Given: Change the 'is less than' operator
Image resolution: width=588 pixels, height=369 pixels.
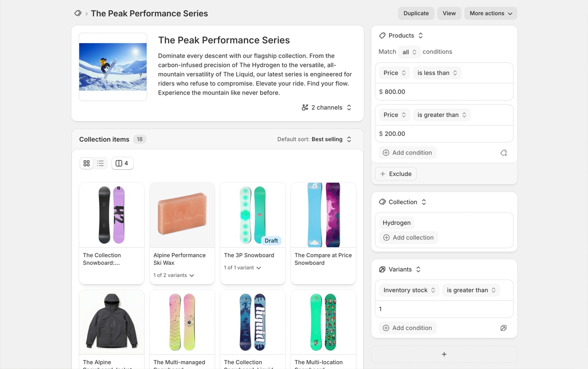Looking at the screenshot, I should (x=437, y=73).
